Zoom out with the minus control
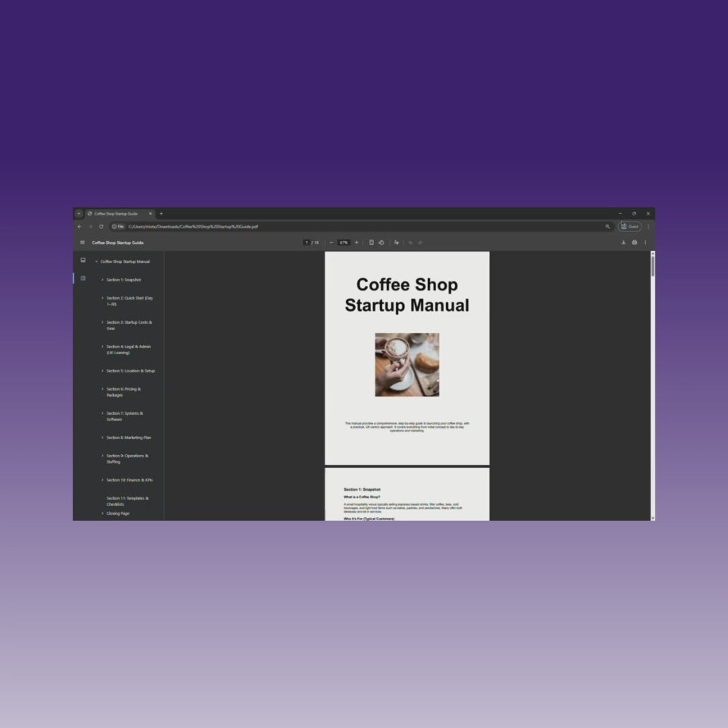Viewport: 728px width, 728px height. 331,242
